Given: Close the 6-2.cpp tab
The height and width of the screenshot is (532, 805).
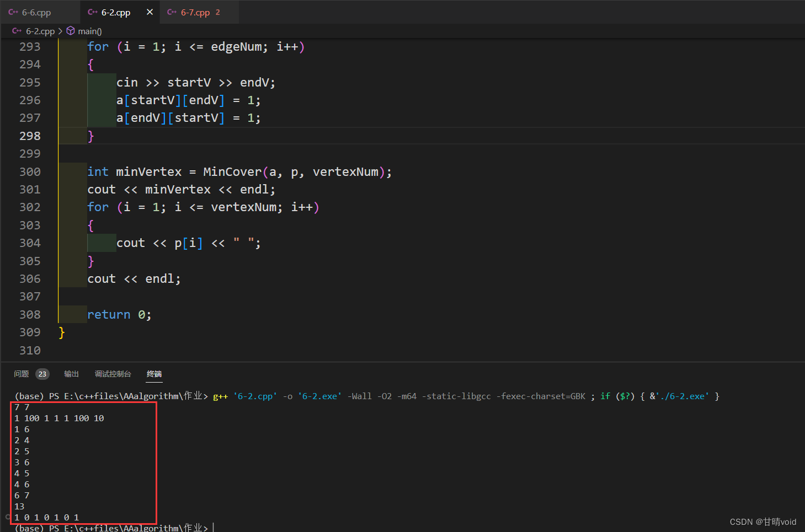Looking at the screenshot, I should point(150,12).
